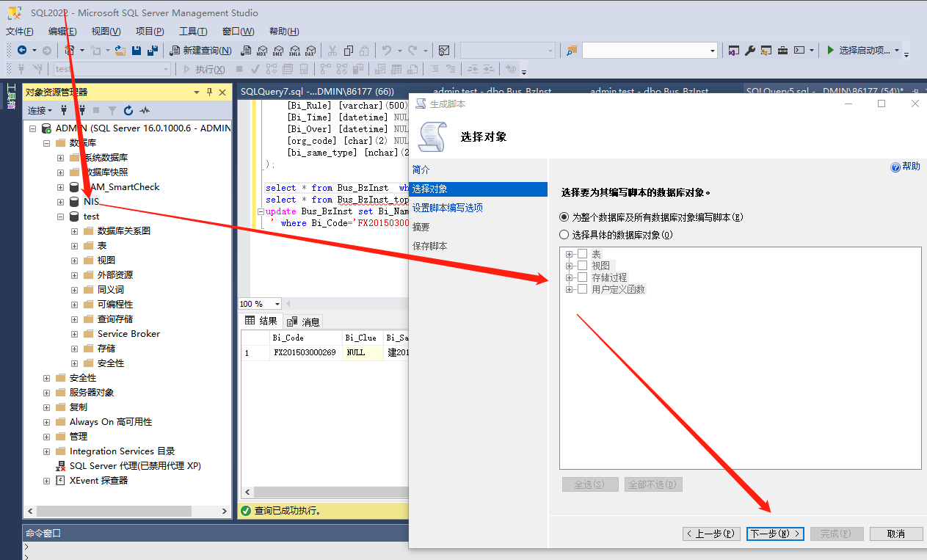927x560 pixels.
Task: Tick the 用户定义函数 checkbox in object list
Action: [x=583, y=289]
